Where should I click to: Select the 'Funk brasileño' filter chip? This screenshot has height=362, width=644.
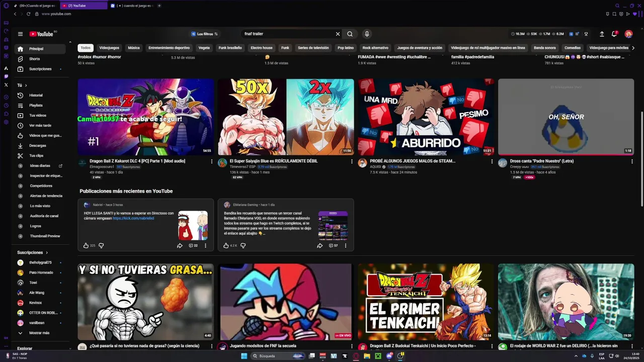click(x=230, y=48)
